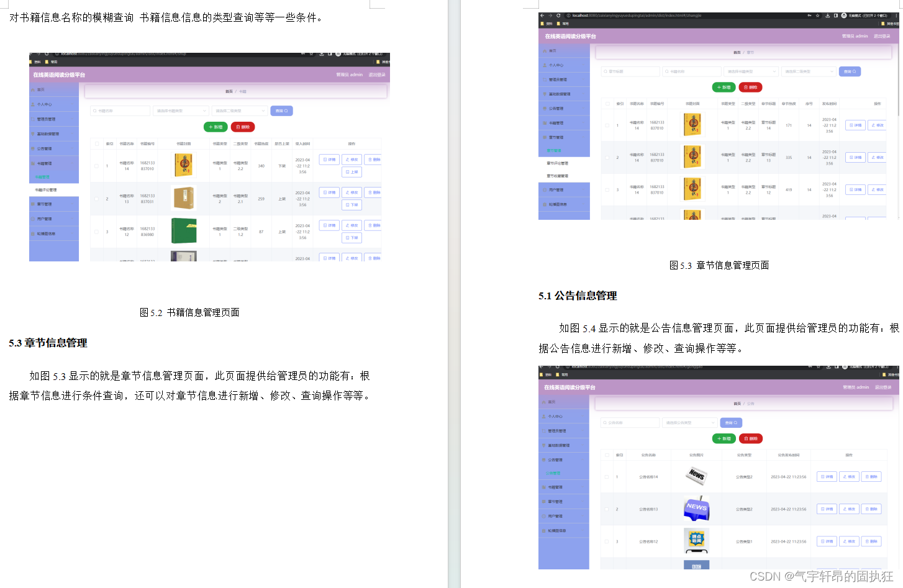Click 公告名称 search field in announcement screenshot
The image size is (903, 588).
(x=630, y=422)
